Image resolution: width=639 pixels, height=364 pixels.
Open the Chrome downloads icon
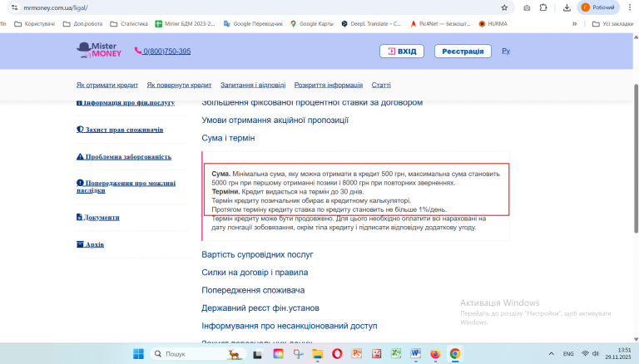click(x=567, y=7)
